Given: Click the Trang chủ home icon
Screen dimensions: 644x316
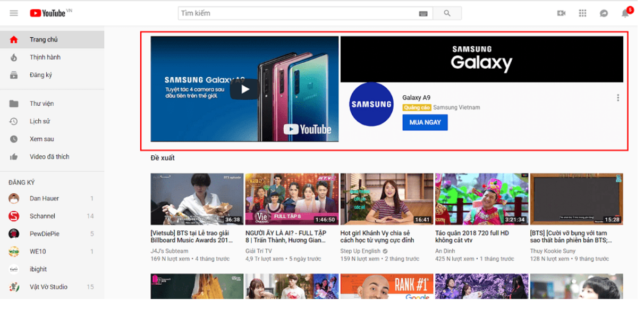Looking at the screenshot, I should pyautogui.click(x=14, y=39).
